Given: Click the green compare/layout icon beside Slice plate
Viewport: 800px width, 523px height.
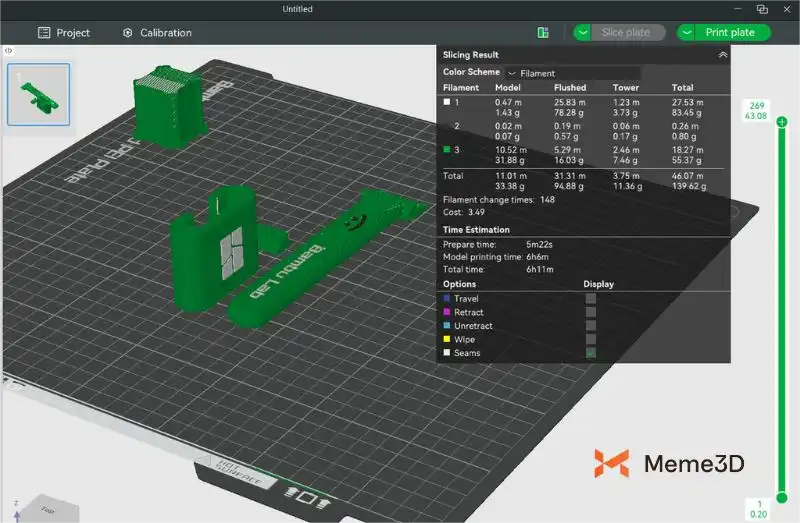Looking at the screenshot, I should click(543, 33).
